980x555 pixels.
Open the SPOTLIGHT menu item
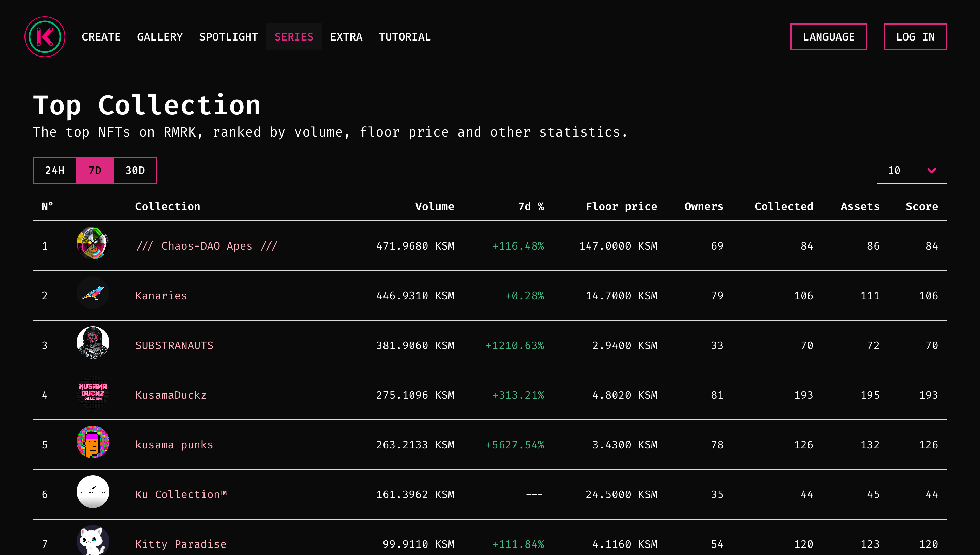(x=228, y=37)
